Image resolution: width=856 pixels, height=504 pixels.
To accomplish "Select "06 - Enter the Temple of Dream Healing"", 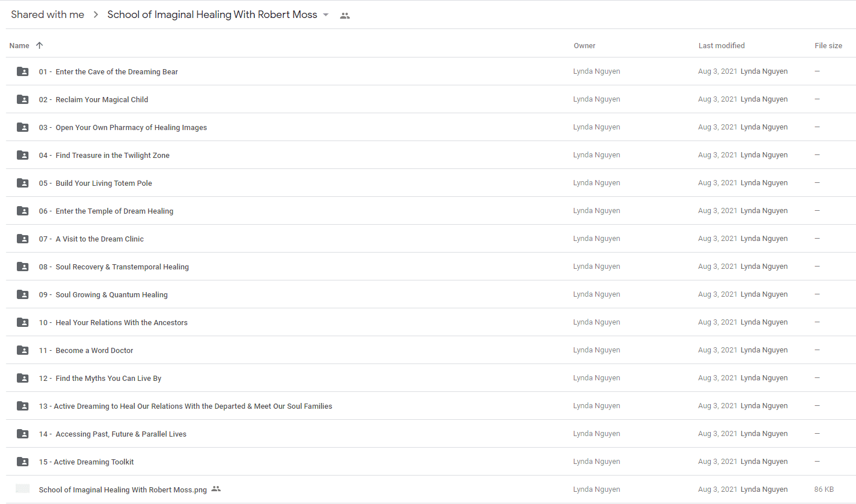I will tap(106, 211).
